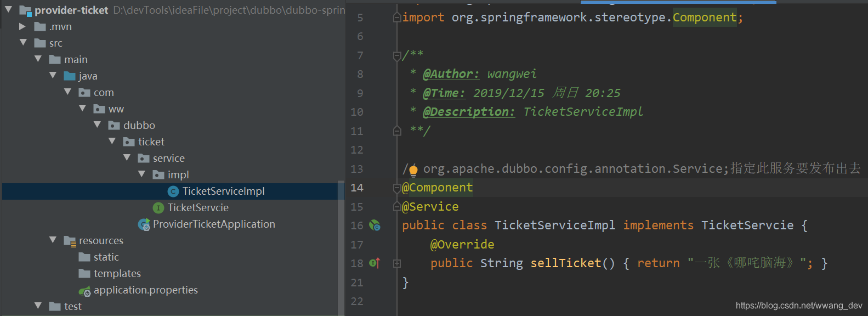Click the @Override annotation in code
Screen dimensions: 868x316
pyautogui.click(x=462, y=245)
